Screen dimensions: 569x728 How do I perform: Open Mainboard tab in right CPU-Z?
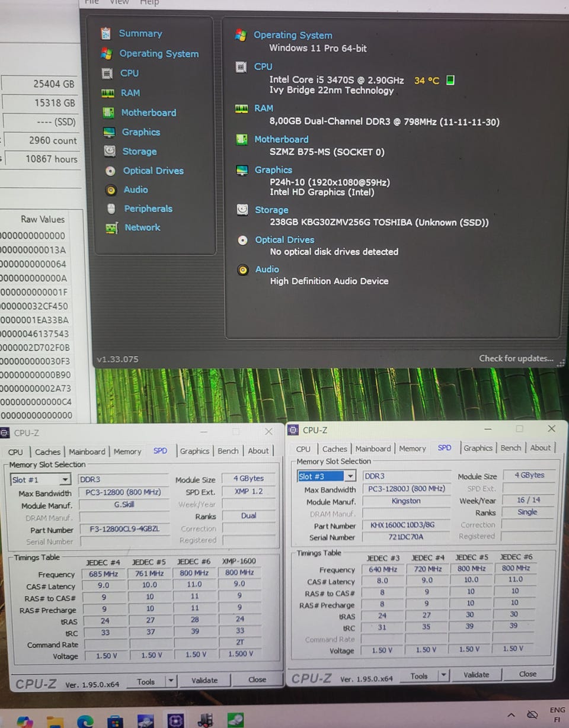coord(373,448)
